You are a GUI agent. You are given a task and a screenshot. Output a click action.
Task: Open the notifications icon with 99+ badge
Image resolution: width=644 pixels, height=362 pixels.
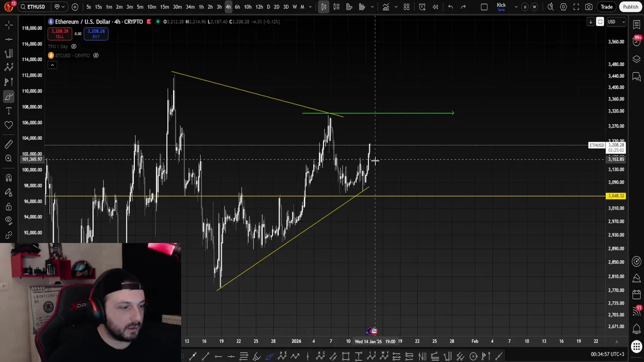click(x=637, y=41)
